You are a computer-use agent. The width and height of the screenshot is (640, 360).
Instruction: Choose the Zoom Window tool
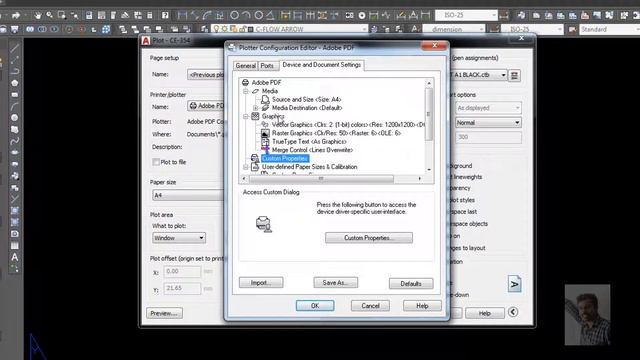(62, 16)
